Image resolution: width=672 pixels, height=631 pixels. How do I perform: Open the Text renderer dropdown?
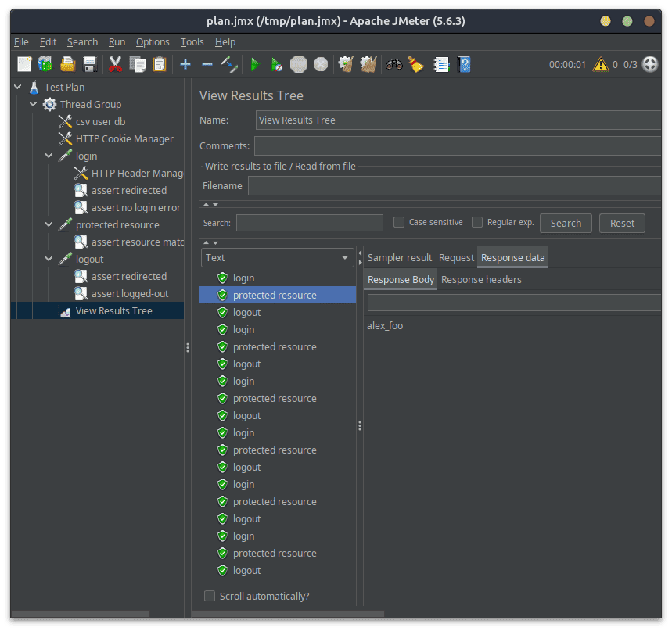278,257
